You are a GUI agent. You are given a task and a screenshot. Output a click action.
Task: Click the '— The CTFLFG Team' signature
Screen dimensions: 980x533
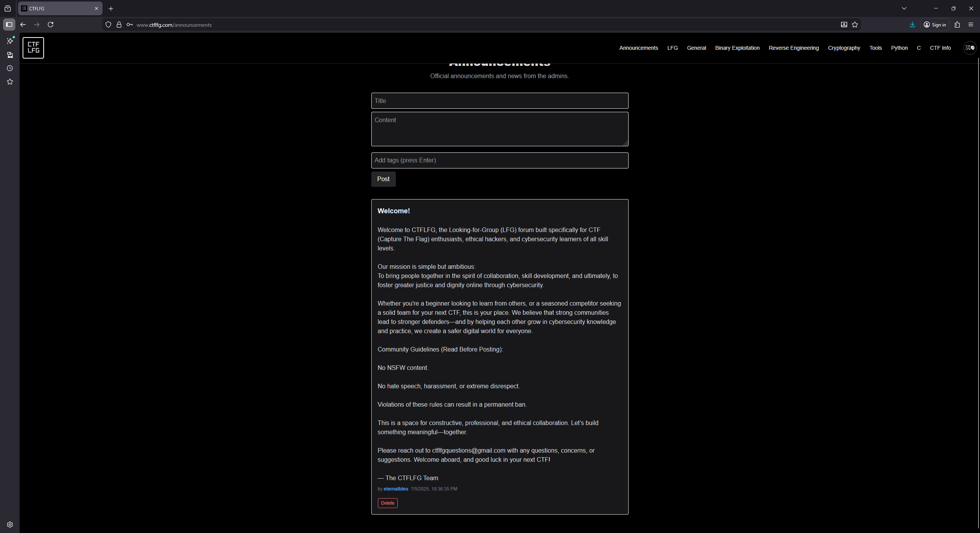[408, 478]
